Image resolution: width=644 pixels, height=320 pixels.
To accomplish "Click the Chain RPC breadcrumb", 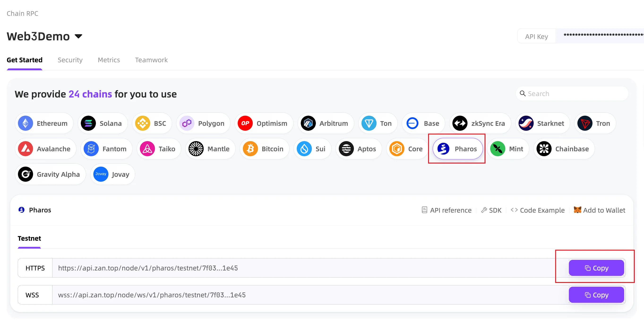I will pos(22,13).
